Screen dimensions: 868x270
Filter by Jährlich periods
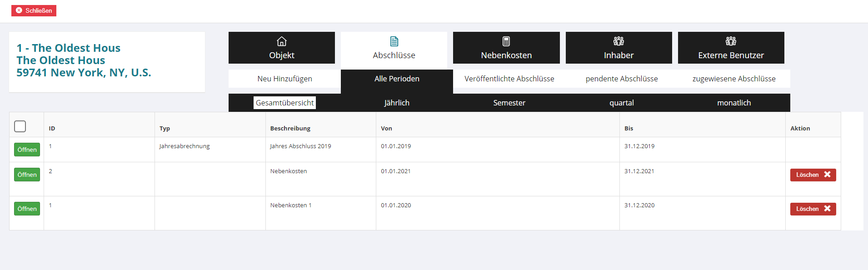pos(397,103)
